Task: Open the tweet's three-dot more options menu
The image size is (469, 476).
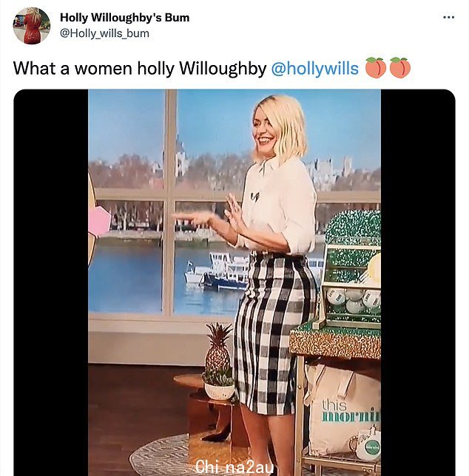Action: click(x=448, y=17)
